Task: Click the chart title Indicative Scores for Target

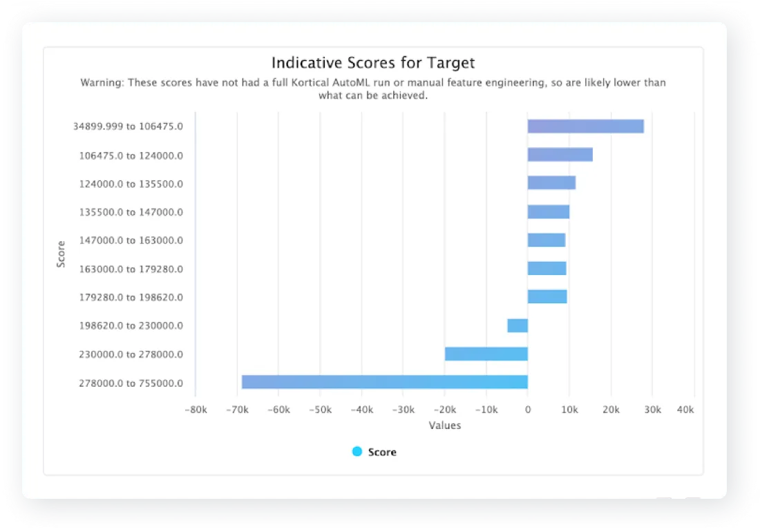Action: 373,62
